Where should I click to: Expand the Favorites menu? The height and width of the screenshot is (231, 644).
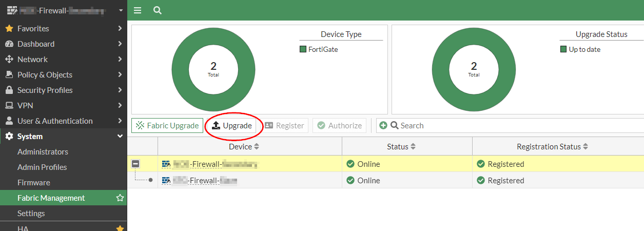click(64, 28)
